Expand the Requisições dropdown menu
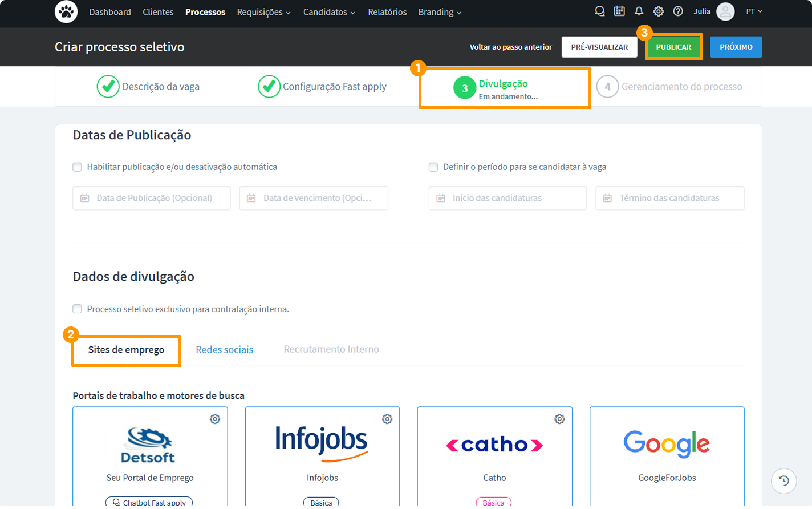This screenshot has width=812, height=509. point(263,11)
